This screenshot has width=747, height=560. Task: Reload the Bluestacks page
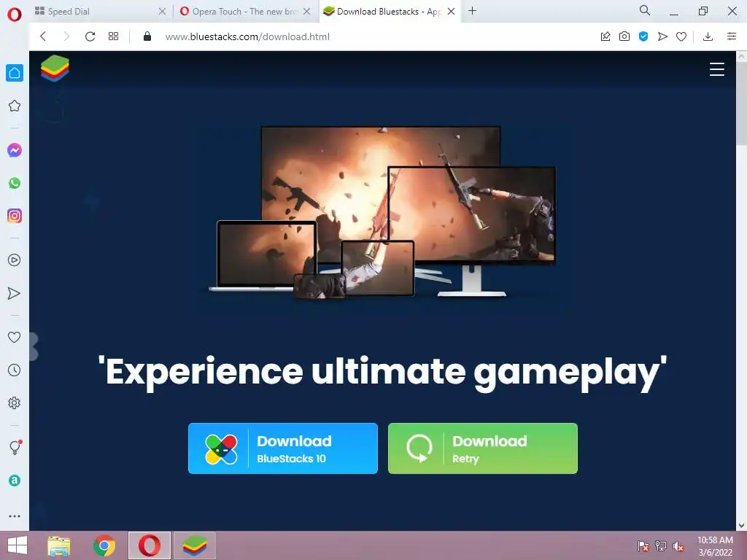(90, 36)
